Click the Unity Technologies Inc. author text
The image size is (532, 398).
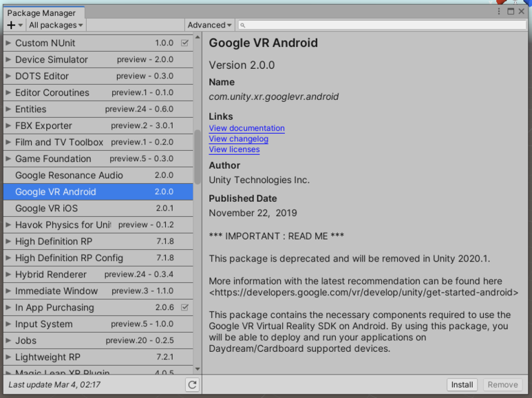pyautogui.click(x=259, y=180)
